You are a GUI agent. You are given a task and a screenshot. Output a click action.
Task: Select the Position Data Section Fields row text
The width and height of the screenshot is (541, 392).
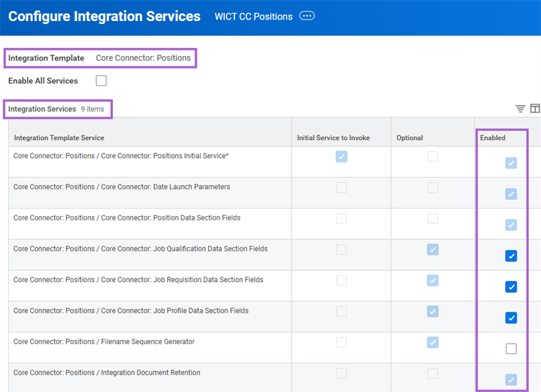pos(127,218)
